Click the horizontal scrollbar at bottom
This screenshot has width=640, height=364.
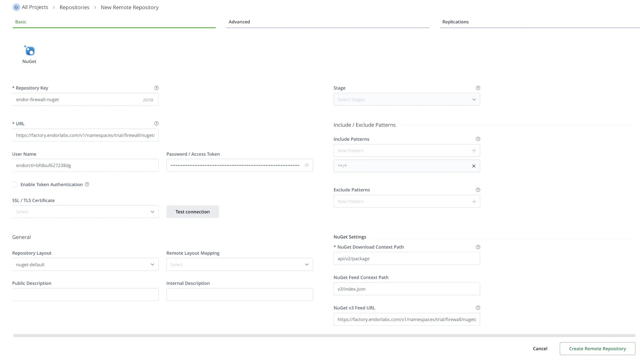pyautogui.click(x=324, y=336)
